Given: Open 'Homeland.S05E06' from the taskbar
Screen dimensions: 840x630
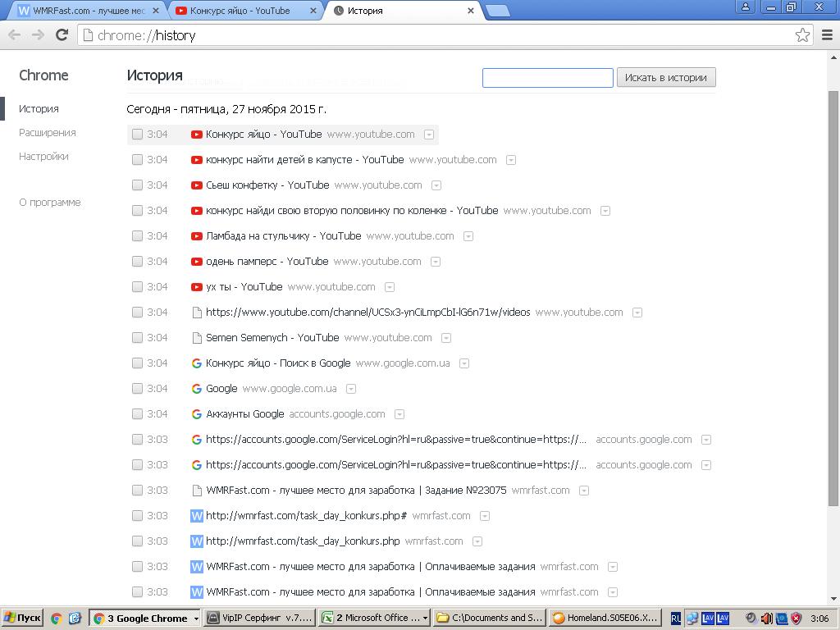Looking at the screenshot, I should tap(605, 619).
